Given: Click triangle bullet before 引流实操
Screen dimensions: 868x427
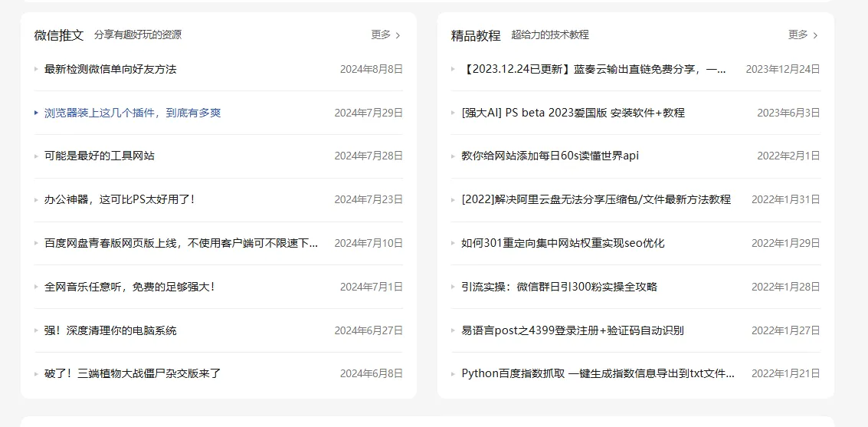Looking at the screenshot, I should pos(453,287).
